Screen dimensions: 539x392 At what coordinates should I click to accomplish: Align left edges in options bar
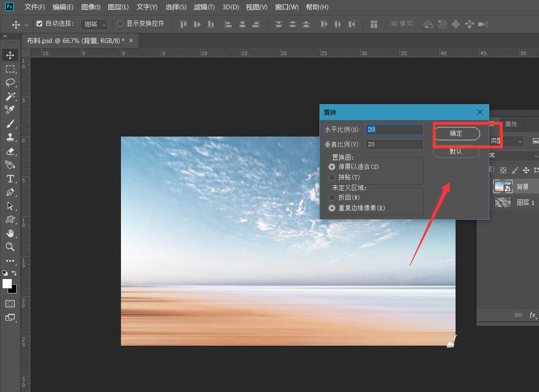click(228, 24)
